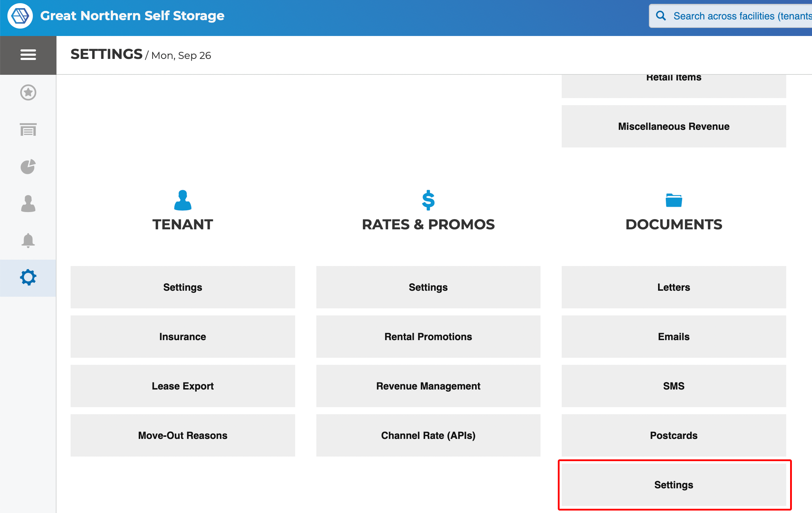The image size is (812, 513).
Task: Open Channel Rate (APIs)
Action: [x=428, y=435]
